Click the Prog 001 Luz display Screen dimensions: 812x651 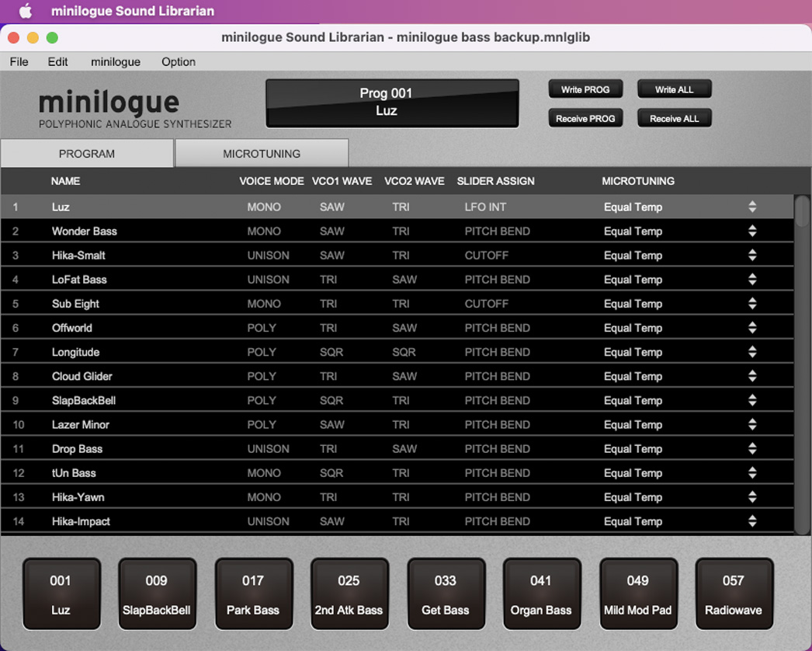(x=392, y=103)
